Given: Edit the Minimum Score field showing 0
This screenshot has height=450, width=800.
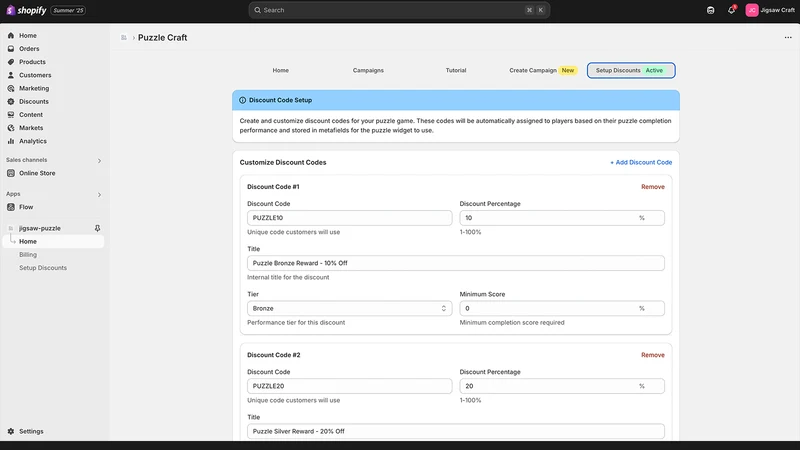Looking at the screenshot, I should (562, 309).
